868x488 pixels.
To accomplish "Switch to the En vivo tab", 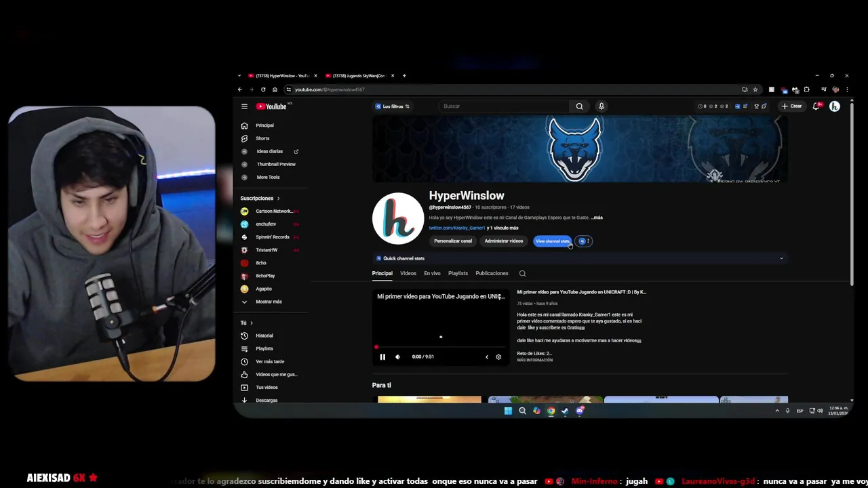I will (432, 273).
